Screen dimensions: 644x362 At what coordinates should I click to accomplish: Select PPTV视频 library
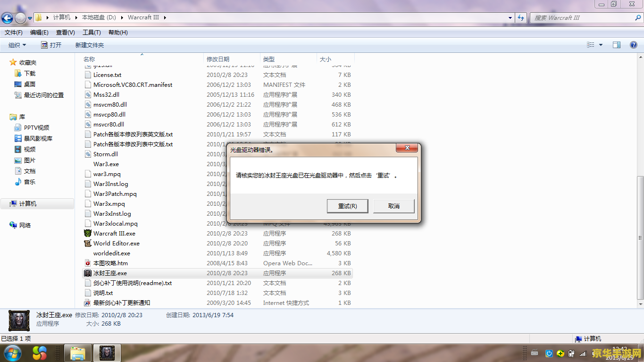tap(37, 127)
